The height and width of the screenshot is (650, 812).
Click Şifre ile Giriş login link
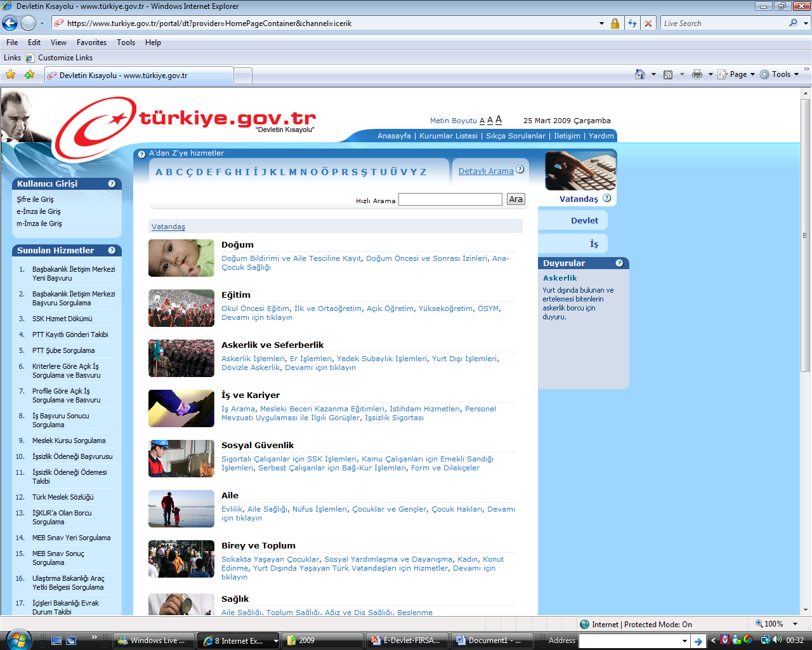coord(35,199)
